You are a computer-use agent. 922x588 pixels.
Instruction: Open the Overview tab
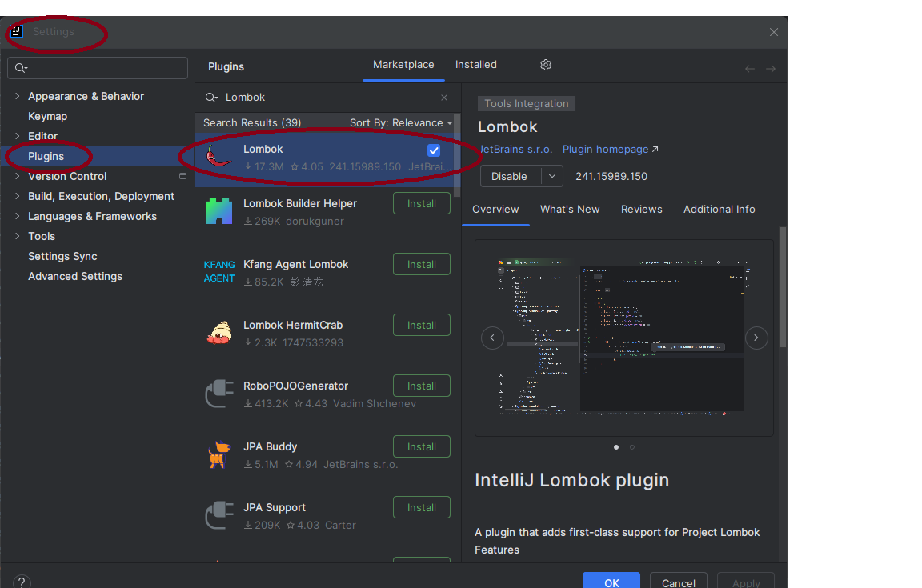(x=495, y=210)
